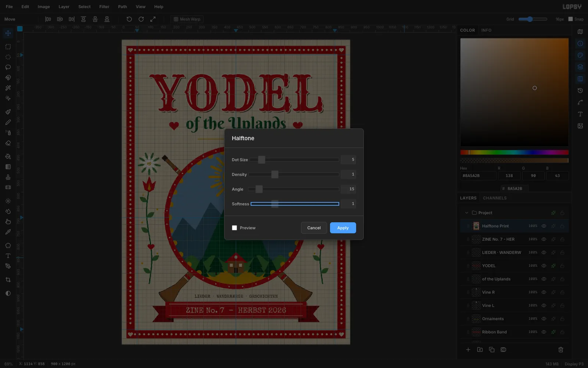Apply the Halftone filter
The height and width of the screenshot is (368, 588).
343,228
